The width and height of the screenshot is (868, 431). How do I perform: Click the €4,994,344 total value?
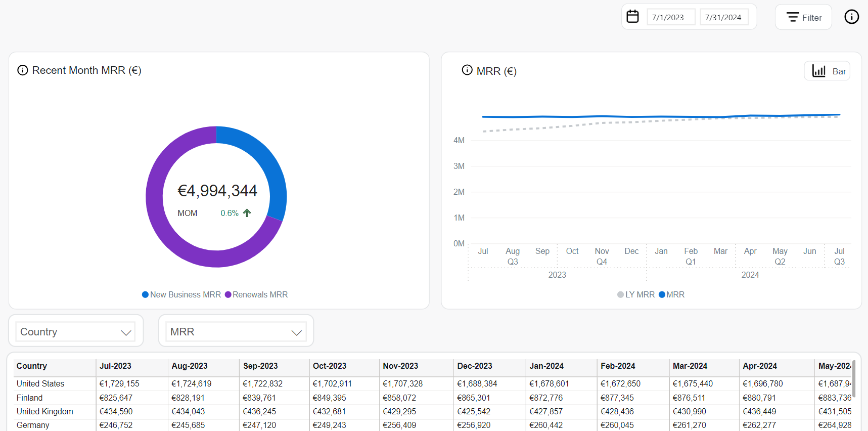pyautogui.click(x=217, y=191)
